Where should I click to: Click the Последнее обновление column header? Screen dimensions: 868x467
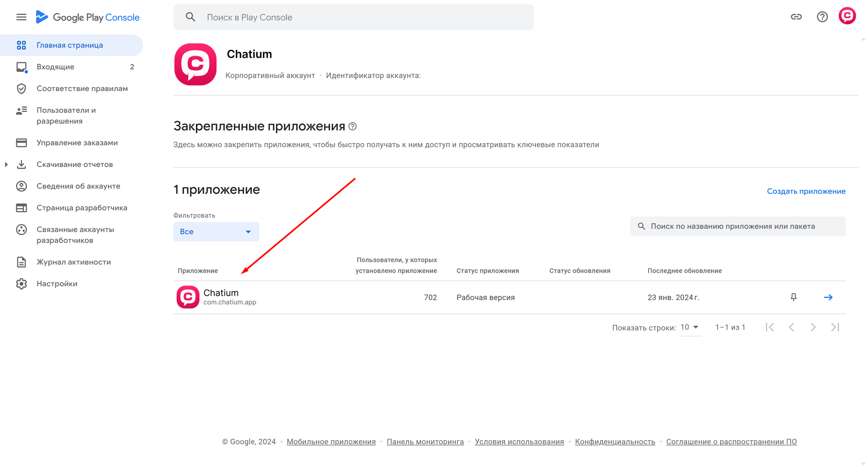[684, 271]
